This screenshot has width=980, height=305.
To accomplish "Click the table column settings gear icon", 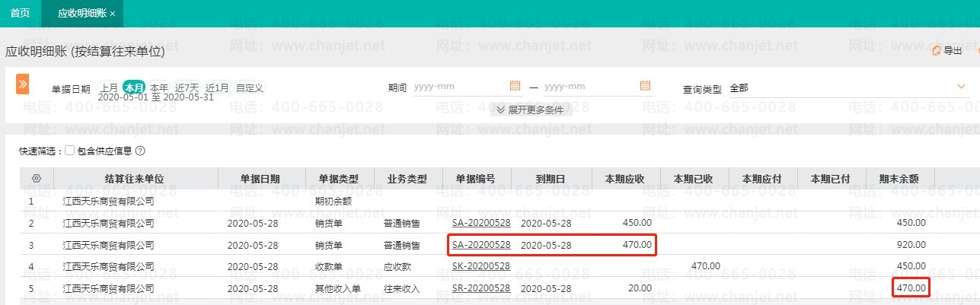I will tap(36, 180).
